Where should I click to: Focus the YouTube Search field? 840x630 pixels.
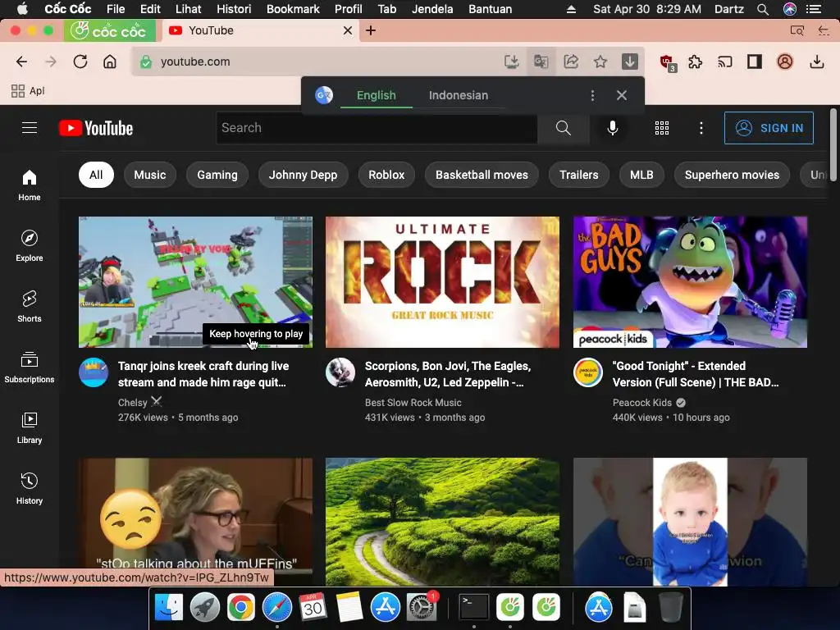[x=377, y=128]
